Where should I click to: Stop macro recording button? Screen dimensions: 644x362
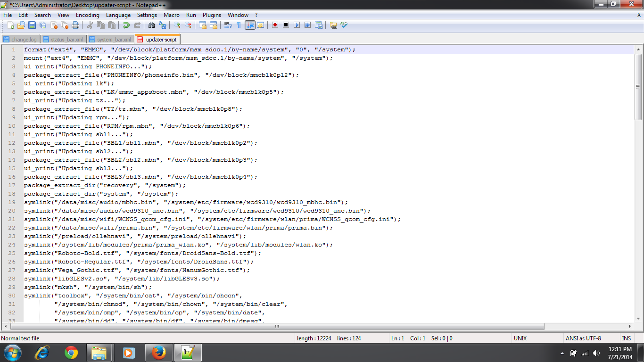tap(286, 25)
